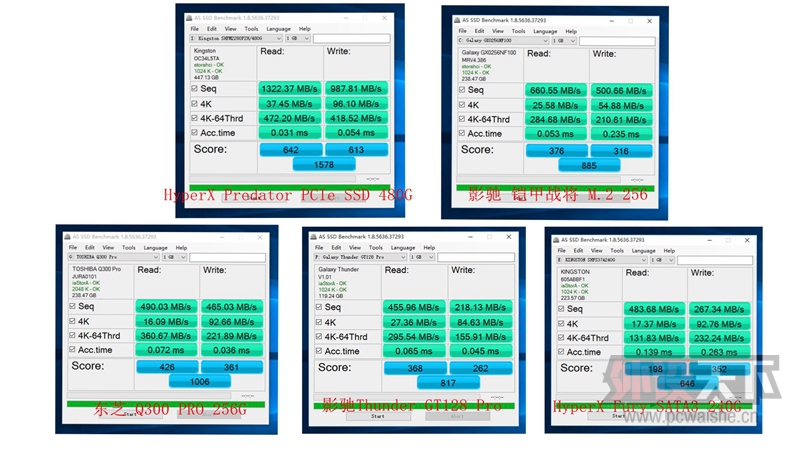Click total score 817 value
The image size is (800, 450).
click(x=448, y=383)
